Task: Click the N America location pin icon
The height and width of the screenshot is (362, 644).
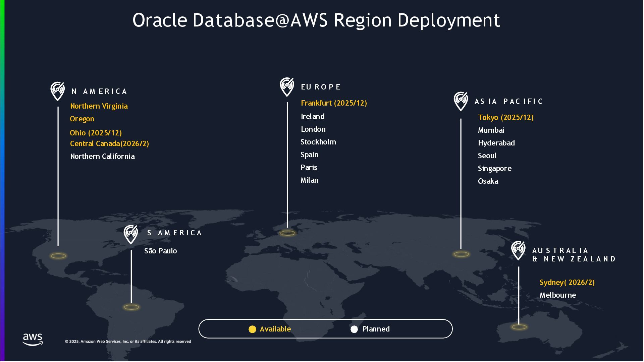Action: [x=58, y=90]
